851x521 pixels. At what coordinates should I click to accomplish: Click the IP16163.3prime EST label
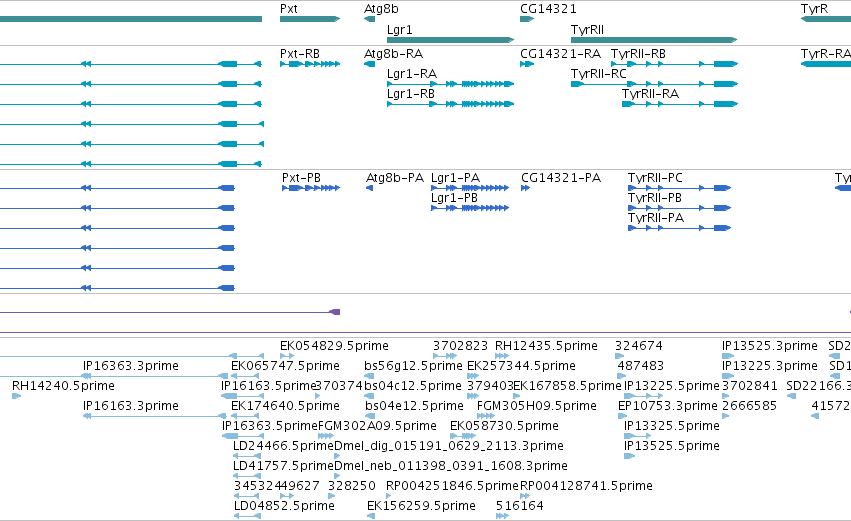click(131, 406)
